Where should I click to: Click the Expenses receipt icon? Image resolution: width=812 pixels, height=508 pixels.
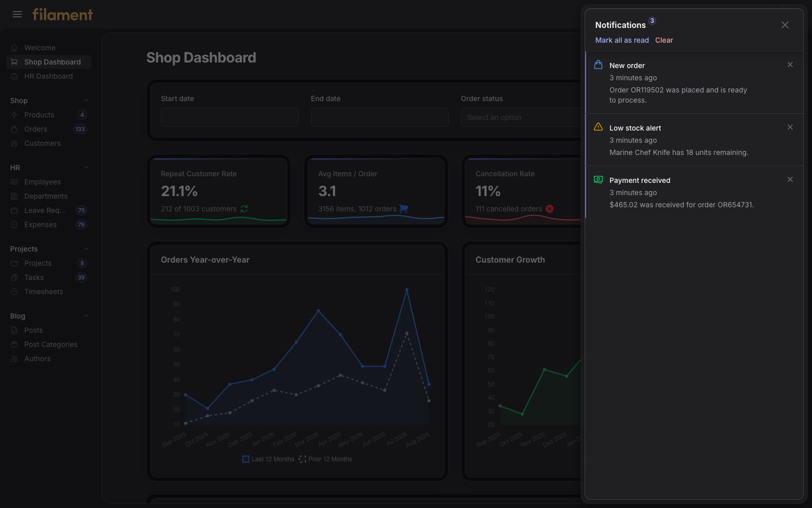[15, 225]
